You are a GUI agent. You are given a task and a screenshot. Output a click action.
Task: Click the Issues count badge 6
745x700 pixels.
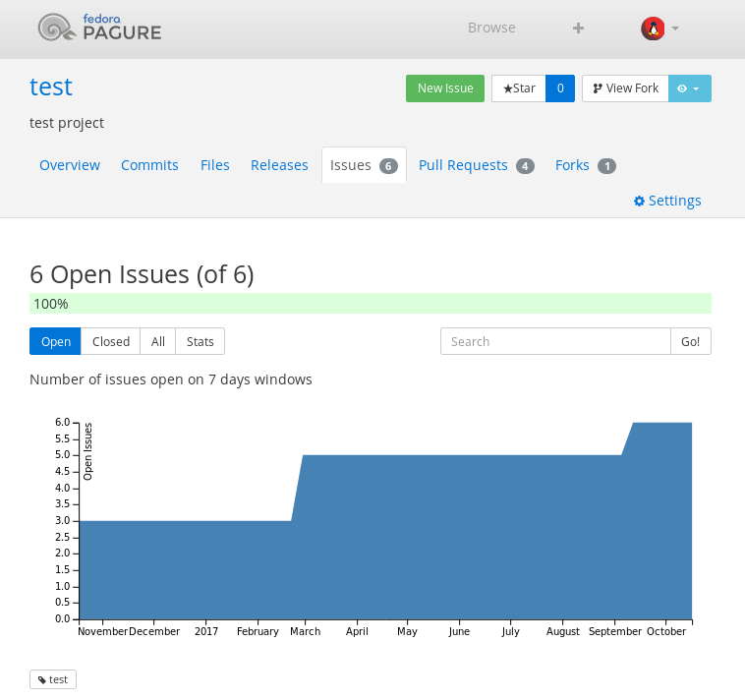click(x=388, y=166)
